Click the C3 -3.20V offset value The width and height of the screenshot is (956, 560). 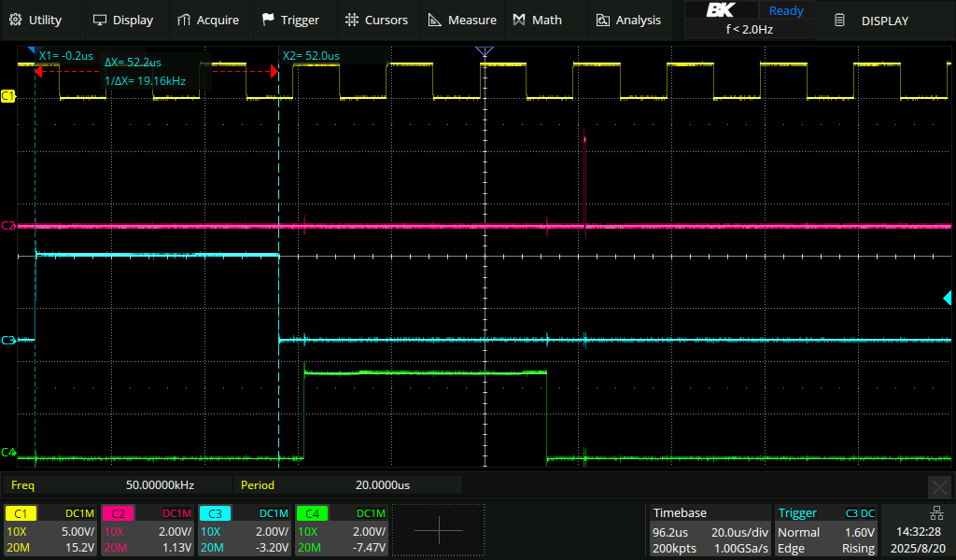point(272,548)
